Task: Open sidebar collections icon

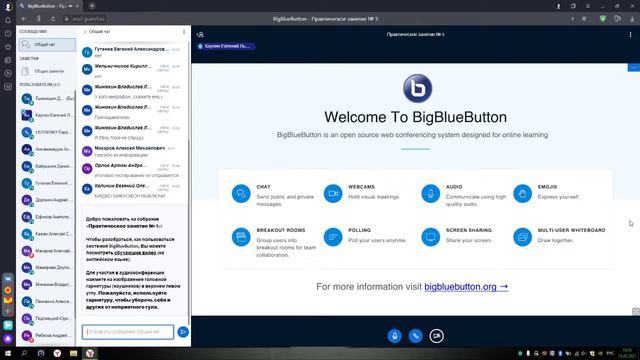Action: (x=8, y=60)
